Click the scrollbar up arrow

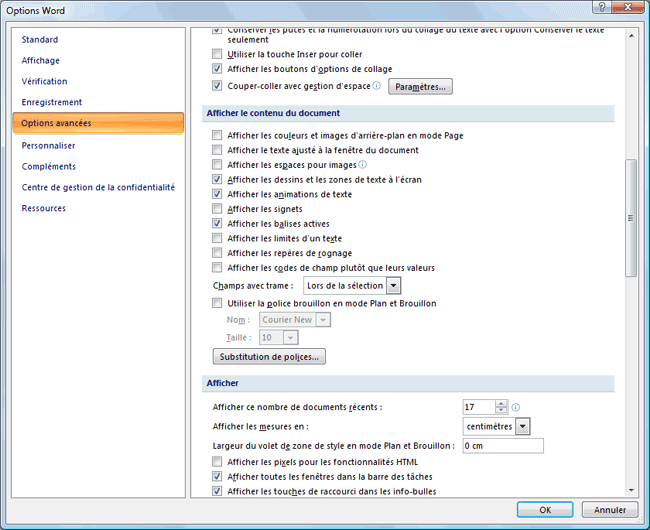630,36
